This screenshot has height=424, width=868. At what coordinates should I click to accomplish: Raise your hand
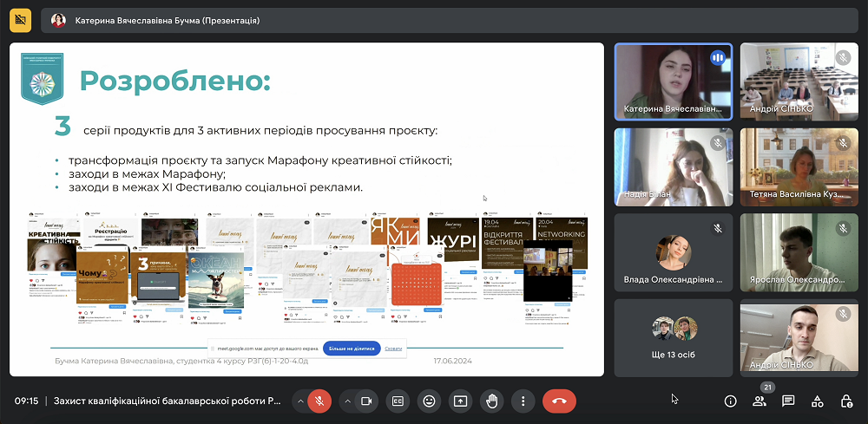pos(491,401)
